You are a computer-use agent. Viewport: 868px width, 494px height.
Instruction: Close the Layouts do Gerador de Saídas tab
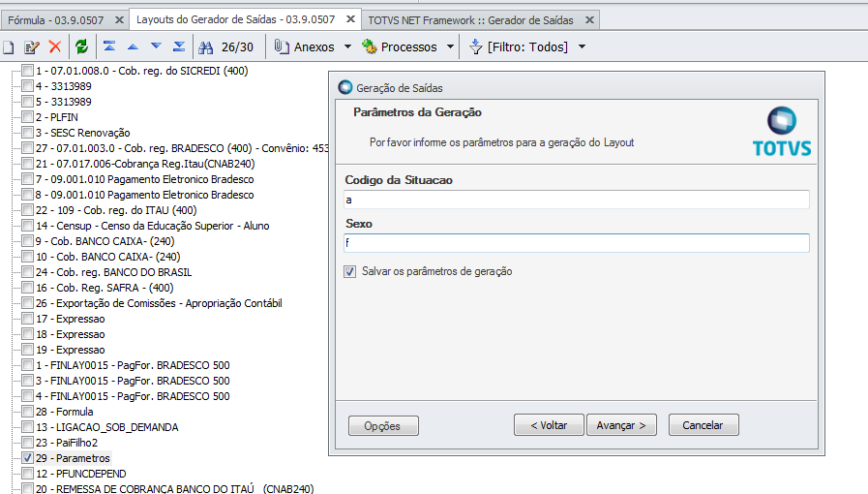pos(350,18)
